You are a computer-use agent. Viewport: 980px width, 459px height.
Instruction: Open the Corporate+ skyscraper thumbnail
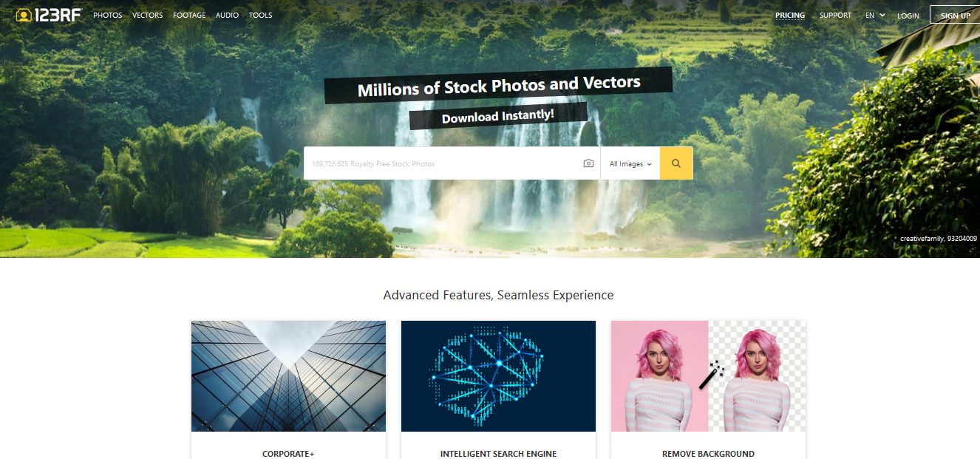click(x=288, y=376)
